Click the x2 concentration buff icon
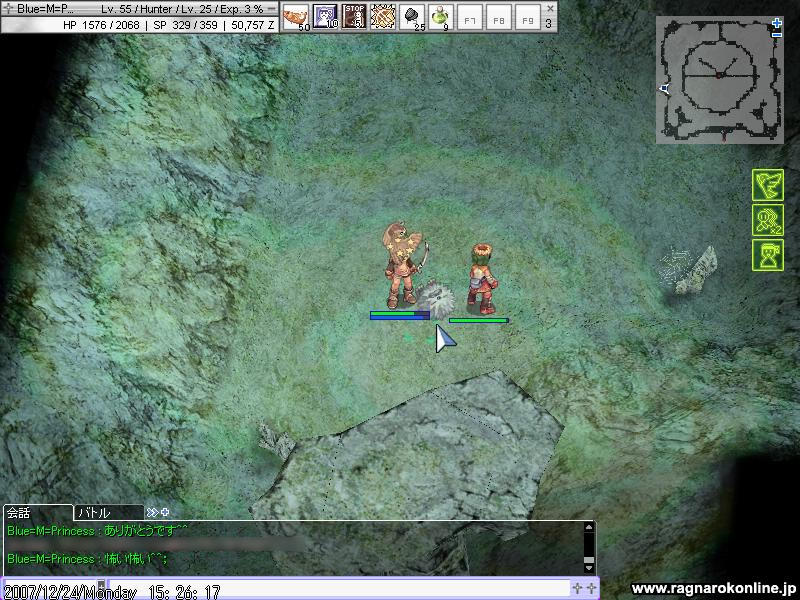800x600 pixels. coord(768,220)
